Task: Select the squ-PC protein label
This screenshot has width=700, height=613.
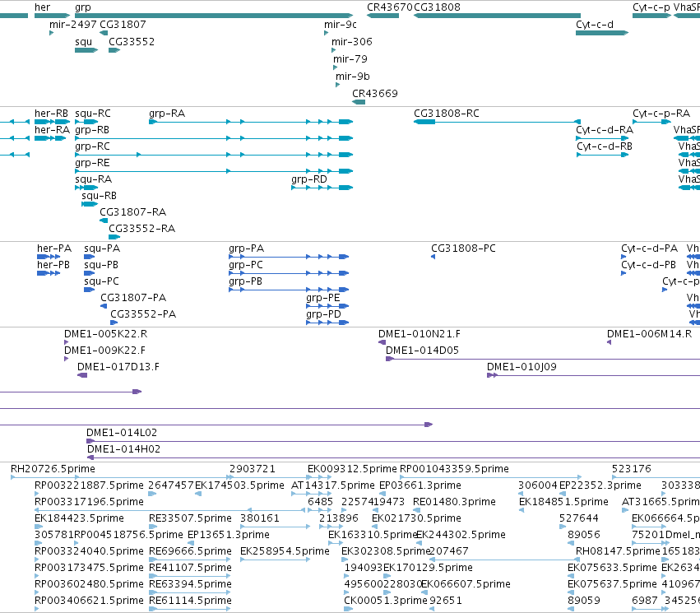Action: coord(102,281)
